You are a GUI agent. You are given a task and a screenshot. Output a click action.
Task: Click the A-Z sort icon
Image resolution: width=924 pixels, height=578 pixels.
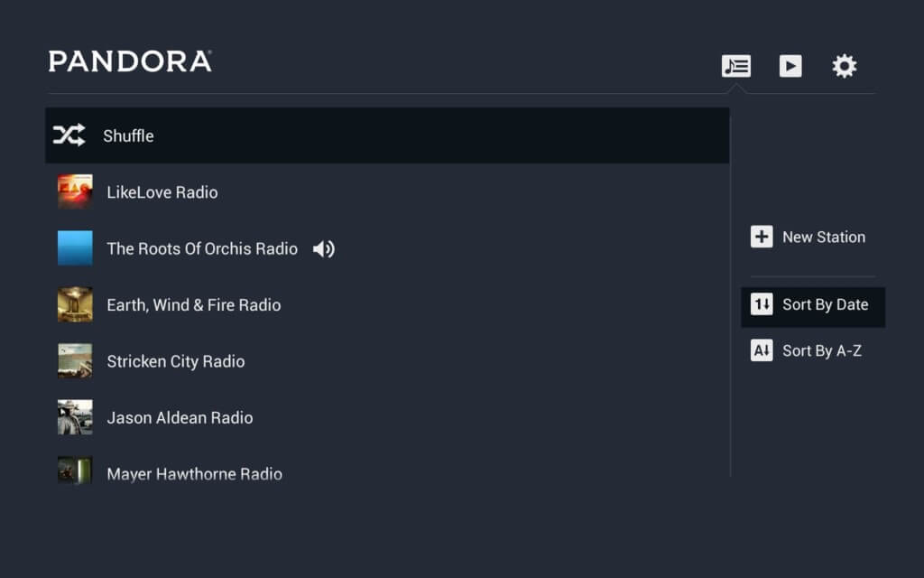tap(762, 350)
